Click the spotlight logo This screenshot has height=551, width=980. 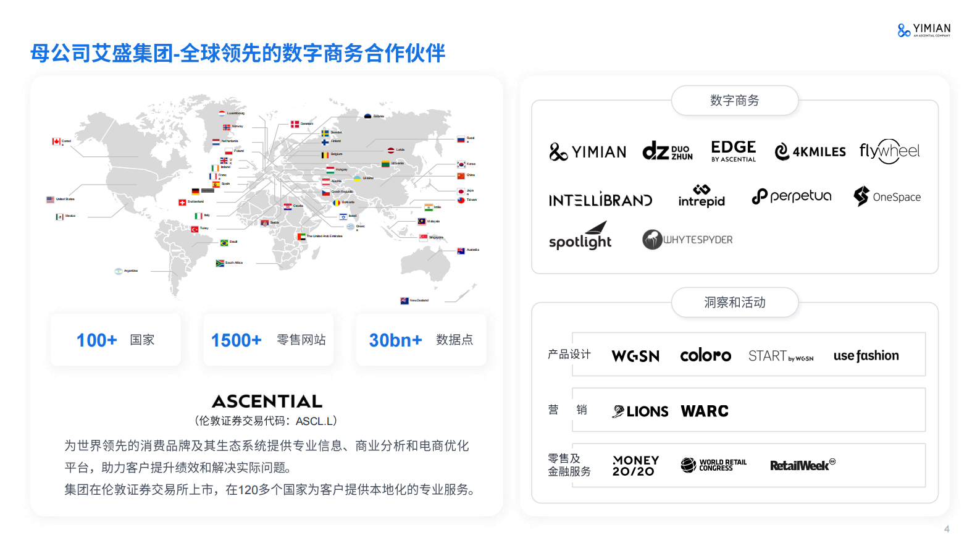point(580,237)
